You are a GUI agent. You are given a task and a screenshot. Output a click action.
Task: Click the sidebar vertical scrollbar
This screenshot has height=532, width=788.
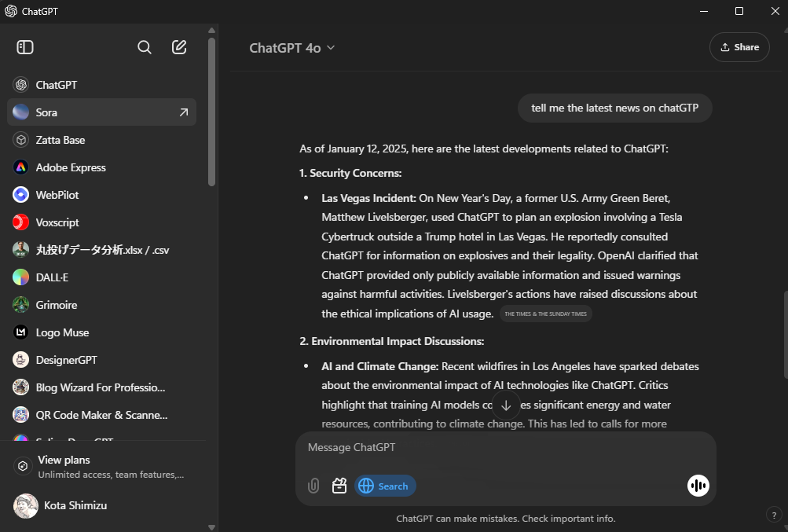211,110
